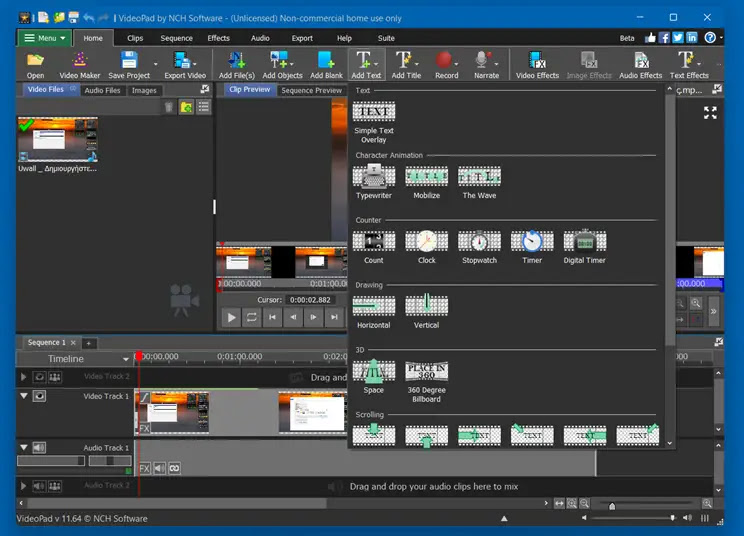Open the Add Text dropdown arrow
Viewport: 744px width, 536px height.
pos(376,64)
